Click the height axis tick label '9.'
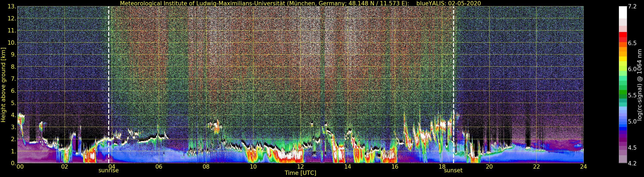 click(14, 55)
